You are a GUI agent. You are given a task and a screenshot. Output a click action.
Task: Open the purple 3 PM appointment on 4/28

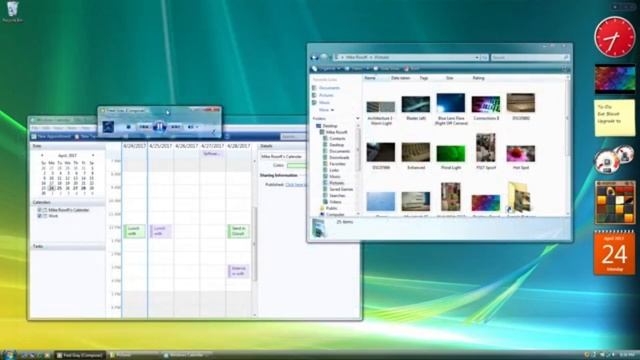point(238,271)
